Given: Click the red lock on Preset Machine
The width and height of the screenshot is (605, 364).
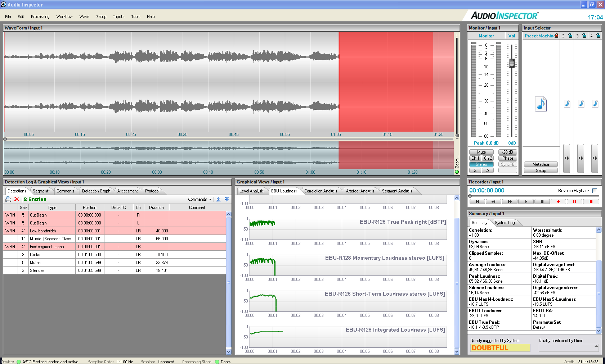Looking at the screenshot, I should (557, 36).
